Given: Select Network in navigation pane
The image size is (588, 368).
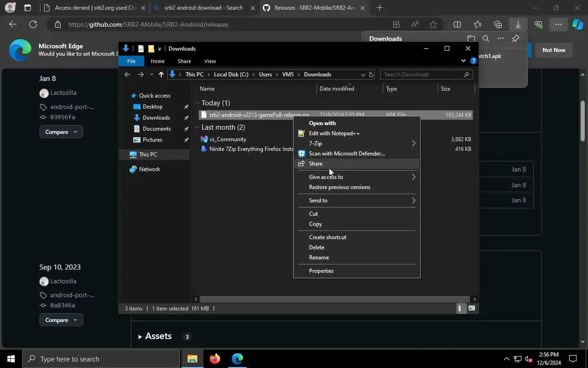Looking at the screenshot, I should pyautogui.click(x=149, y=169).
